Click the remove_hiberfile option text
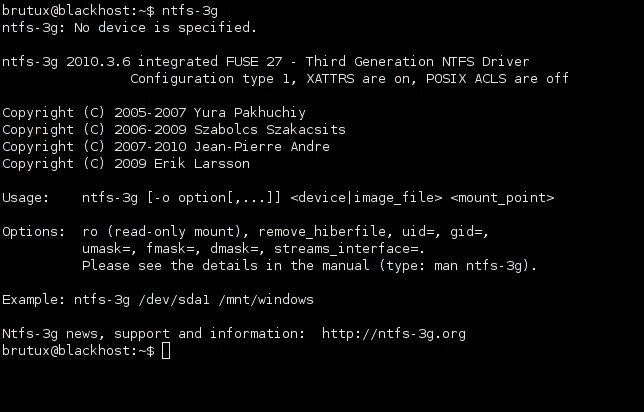This screenshot has height=412, width=644. [322, 232]
